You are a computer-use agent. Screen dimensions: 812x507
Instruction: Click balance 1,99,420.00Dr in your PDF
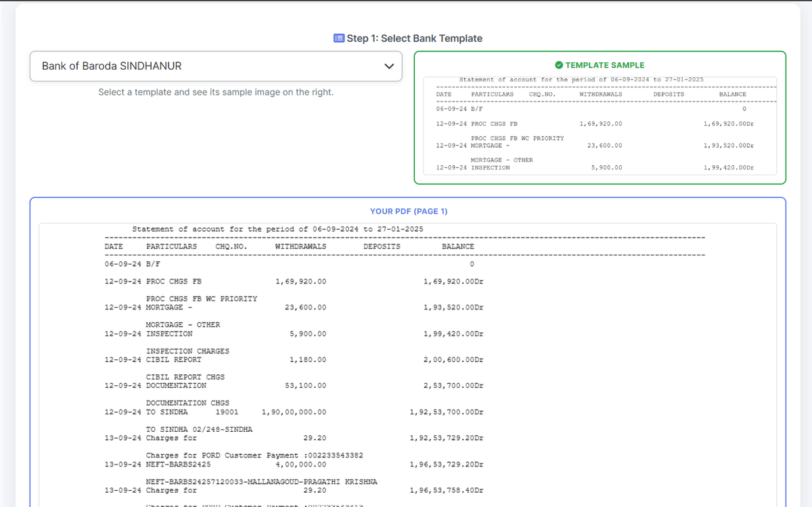(x=453, y=334)
